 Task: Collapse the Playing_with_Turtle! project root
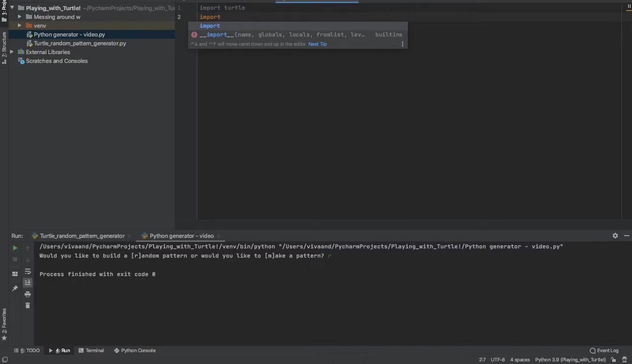pyautogui.click(x=12, y=8)
